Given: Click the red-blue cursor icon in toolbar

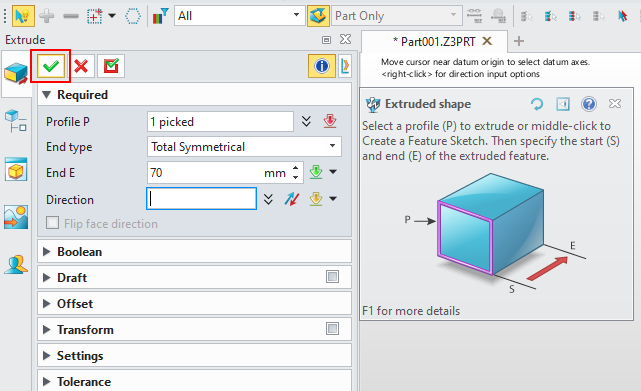Looking at the screenshot, I should pyautogui.click(x=622, y=16).
